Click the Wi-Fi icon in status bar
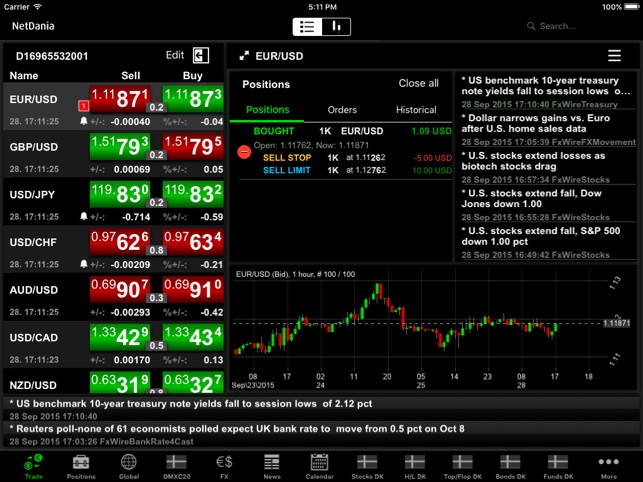 (38, 7)
